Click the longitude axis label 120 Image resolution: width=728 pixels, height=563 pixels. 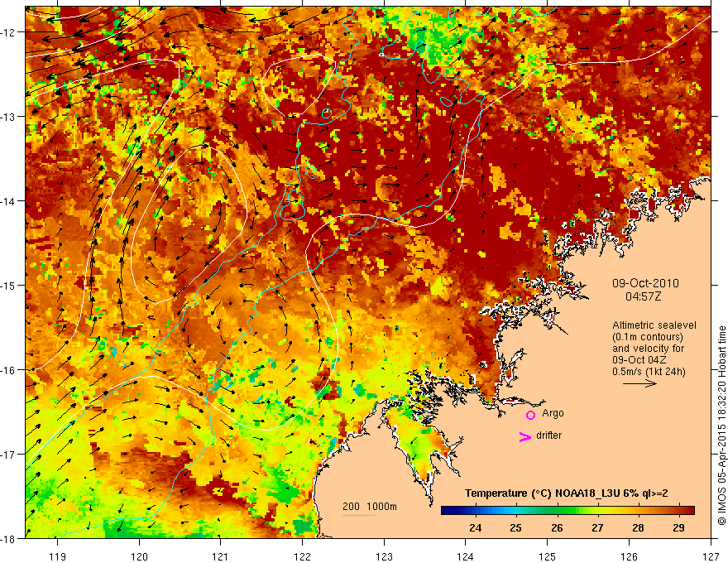pos(139,556)
